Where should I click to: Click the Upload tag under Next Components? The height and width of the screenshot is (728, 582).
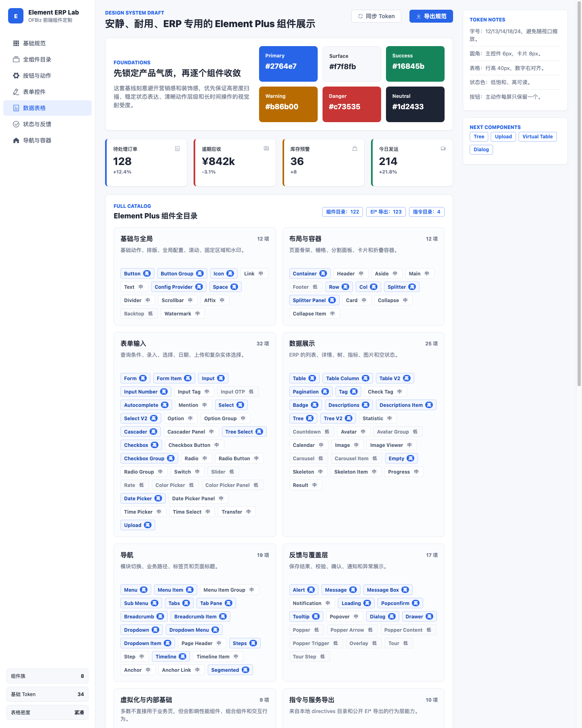[503, 137]
